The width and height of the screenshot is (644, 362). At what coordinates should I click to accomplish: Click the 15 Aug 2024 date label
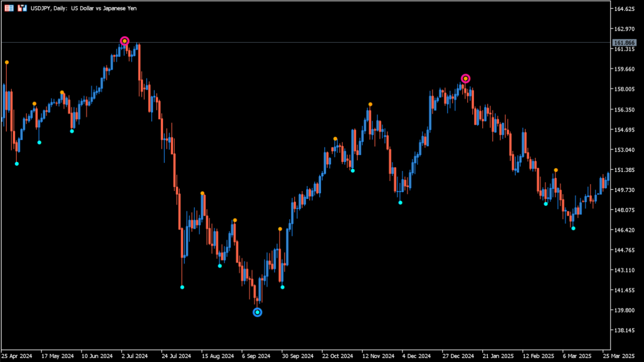coord(218,356)
